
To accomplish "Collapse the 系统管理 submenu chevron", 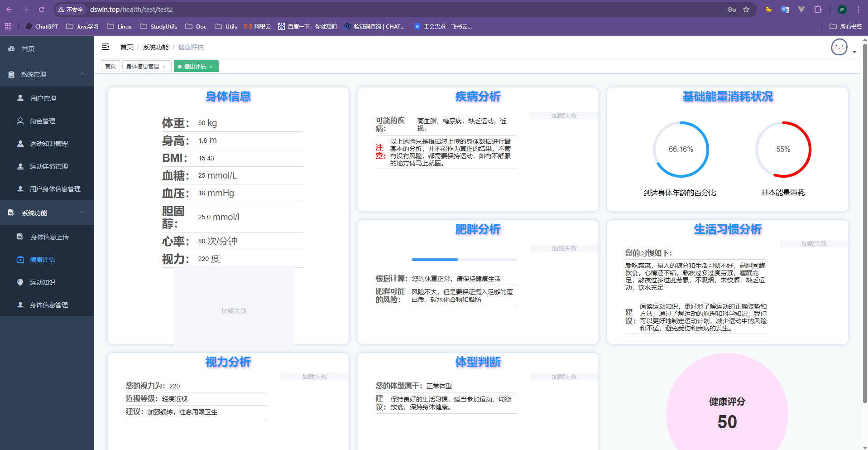I will [82, 74].
